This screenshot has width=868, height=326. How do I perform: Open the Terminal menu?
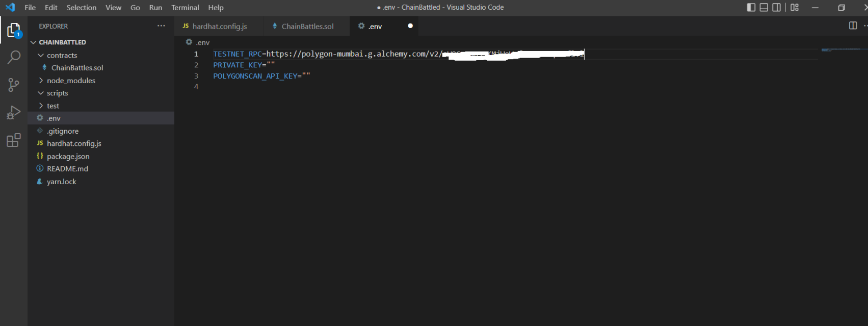click(185, 8)
